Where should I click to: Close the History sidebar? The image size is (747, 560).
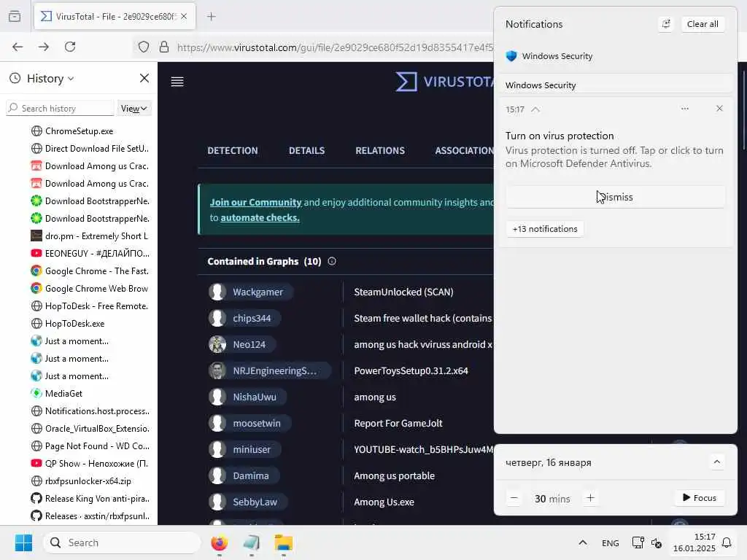click(144, 78)
